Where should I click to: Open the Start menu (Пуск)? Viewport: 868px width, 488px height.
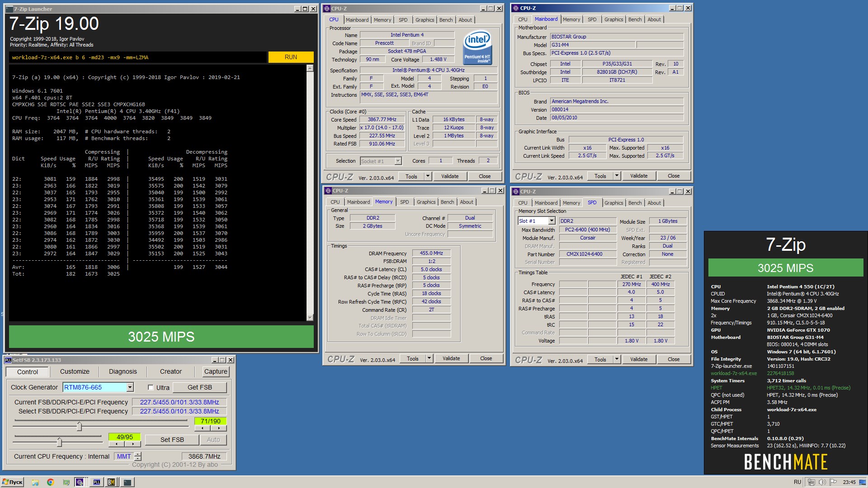tap(13, 482)
